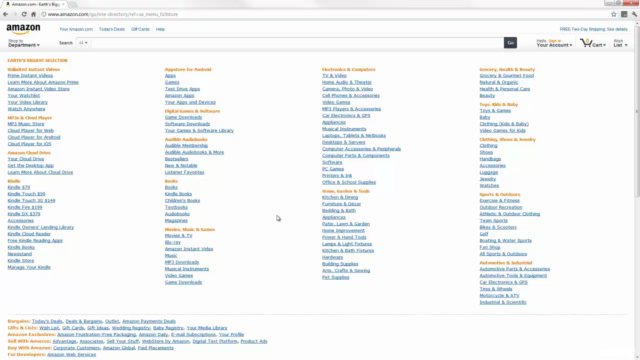This screenshot has width=640, height=360.
Task: Open MP3 Downloads link
Action: (x=182, y=262)
